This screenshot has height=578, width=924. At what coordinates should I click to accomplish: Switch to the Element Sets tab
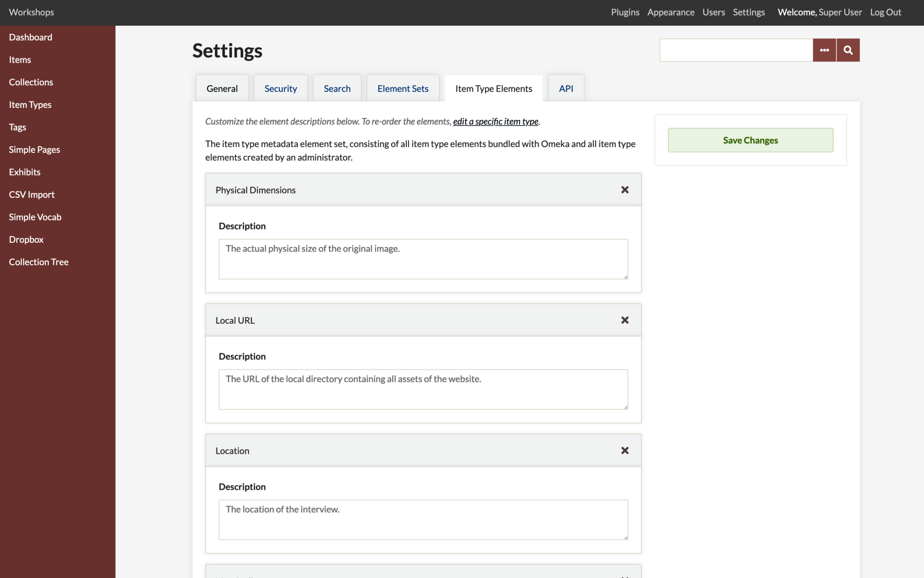click(403, 89)
